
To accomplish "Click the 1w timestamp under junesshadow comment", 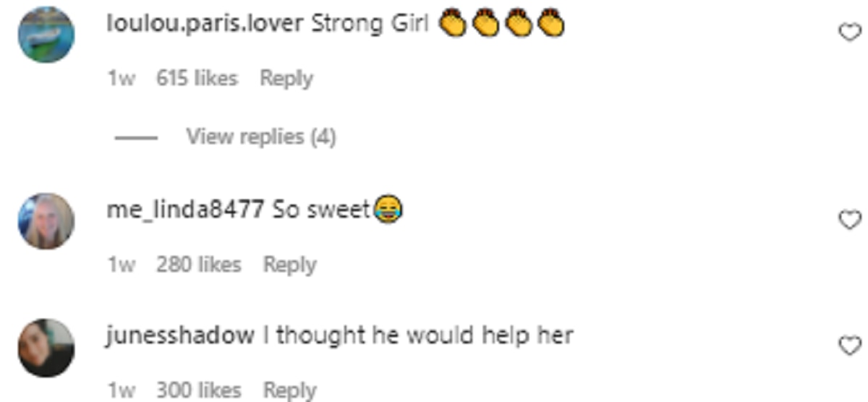I will (121, 391).
